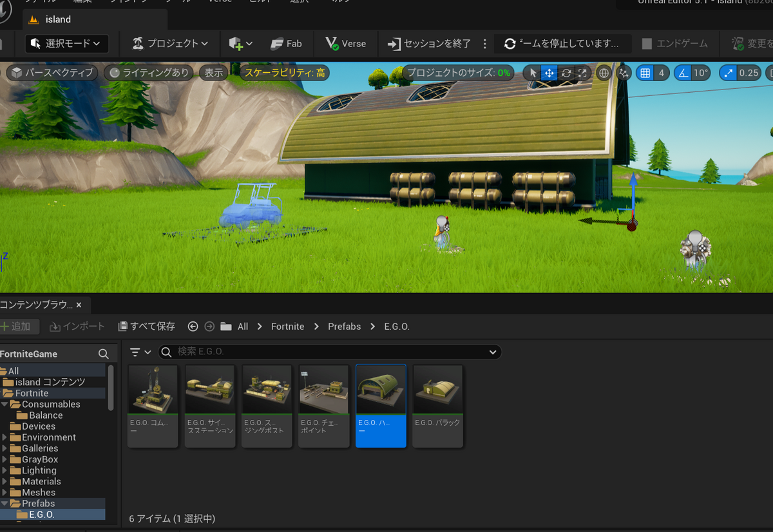Select the island コンテンツ folder
The height and width of the screenshot is (532, 773).
[x=50, y=382]
